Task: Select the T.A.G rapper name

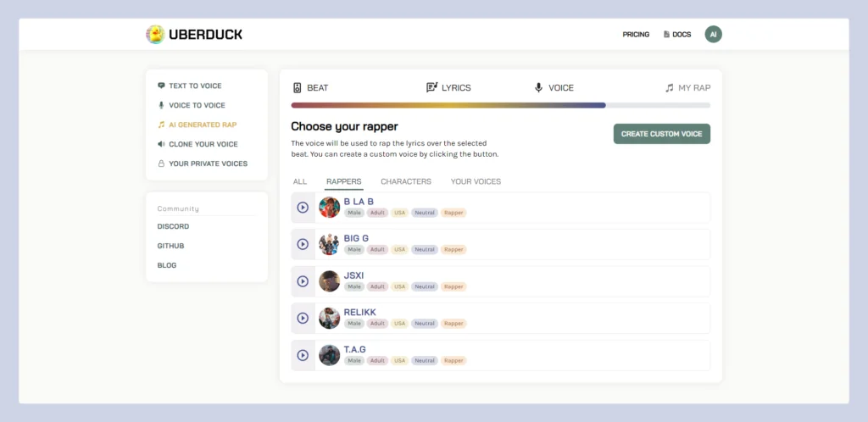Action: (355, 349)
